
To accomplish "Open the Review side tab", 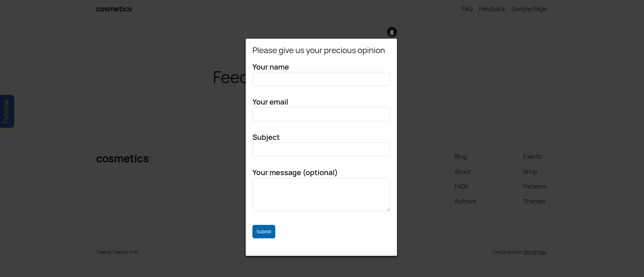I will 7,111.
